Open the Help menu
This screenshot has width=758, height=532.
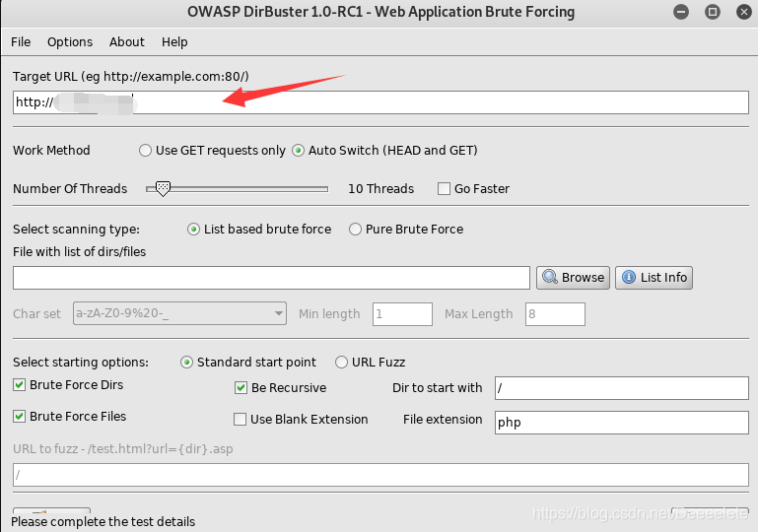tap(174, 42)
